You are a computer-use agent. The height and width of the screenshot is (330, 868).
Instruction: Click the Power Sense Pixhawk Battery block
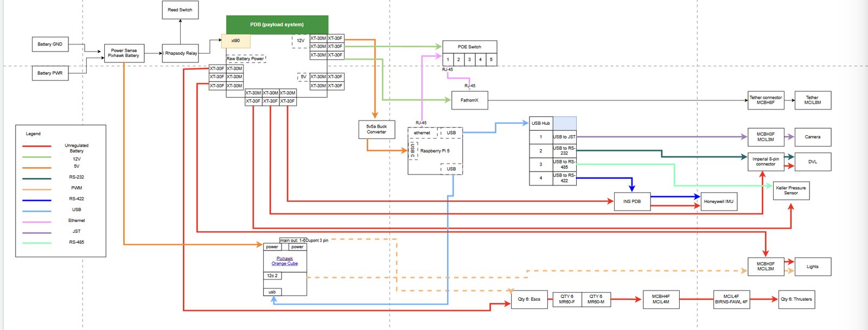pos(124,53)
